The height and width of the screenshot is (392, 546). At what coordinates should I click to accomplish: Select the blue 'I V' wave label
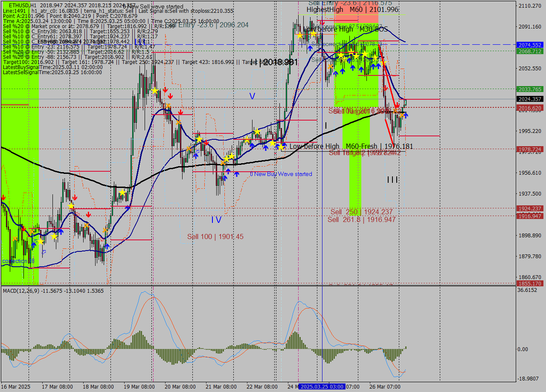(216, 220)
